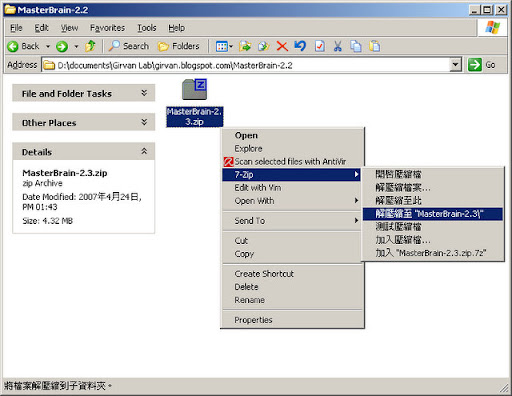512x396 pixels.
Task: Open the Forward history dropdown arrow
Action: point(76,46)
